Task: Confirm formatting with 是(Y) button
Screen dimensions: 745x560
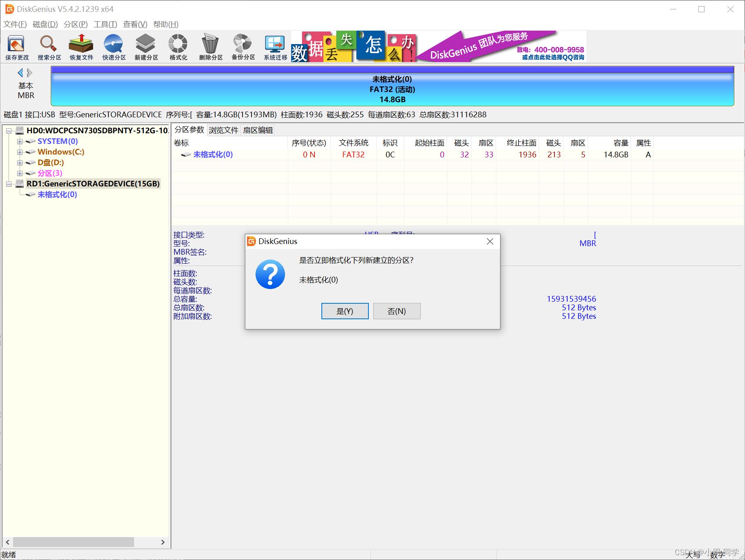Action: pyautogui.click(x=345, y=311)
